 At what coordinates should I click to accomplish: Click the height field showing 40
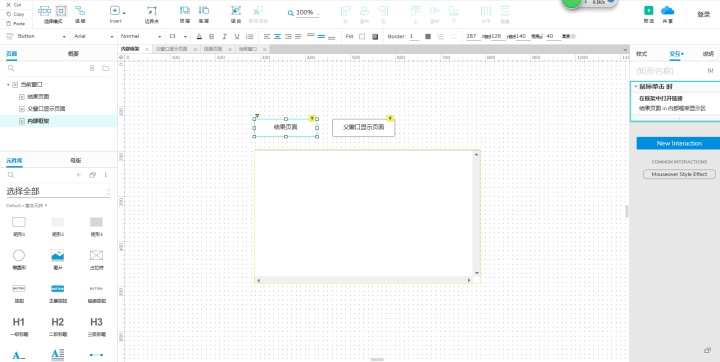[x=553, y=36]
